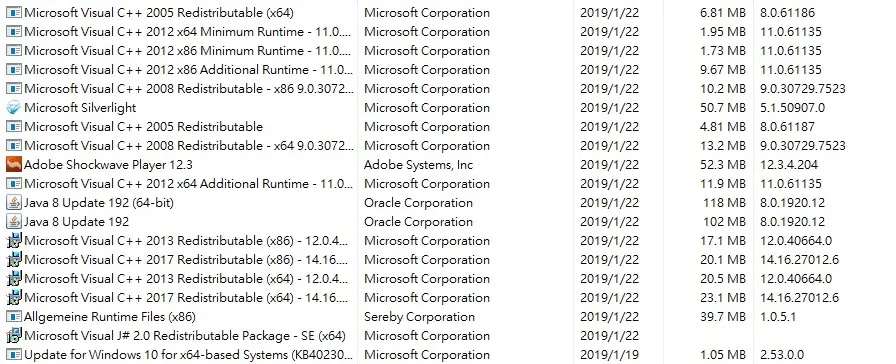
Task: Click the 2019/1/19 install date cell
Action: (609, 354)
